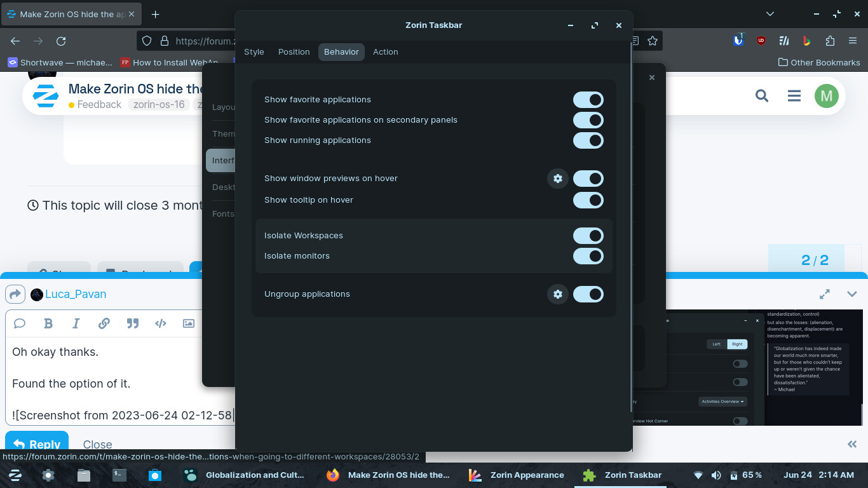868x488 pixels.
Task: Click the Feedback category link
Action: pos(95,105)
